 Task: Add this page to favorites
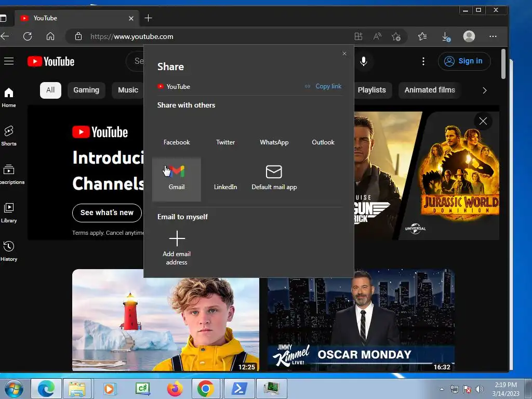coord(396,36)
